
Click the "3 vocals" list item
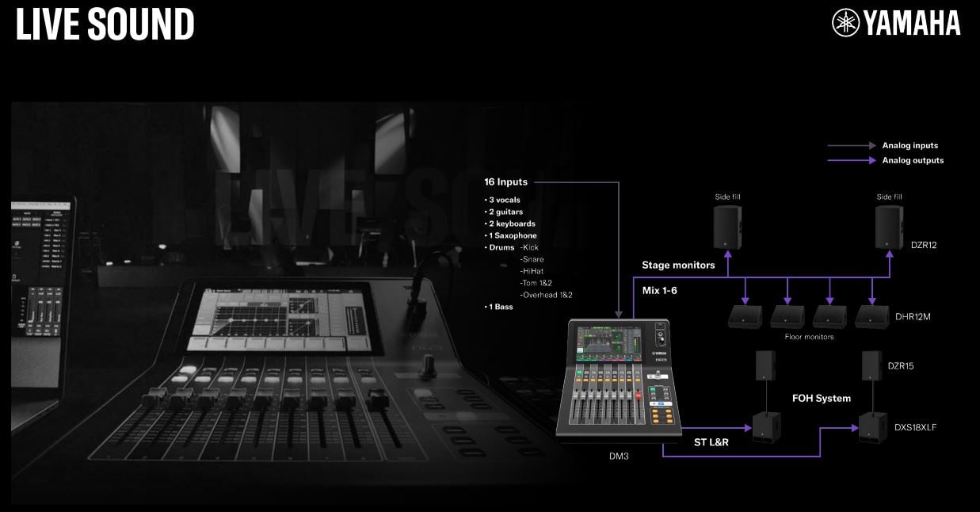502,200
